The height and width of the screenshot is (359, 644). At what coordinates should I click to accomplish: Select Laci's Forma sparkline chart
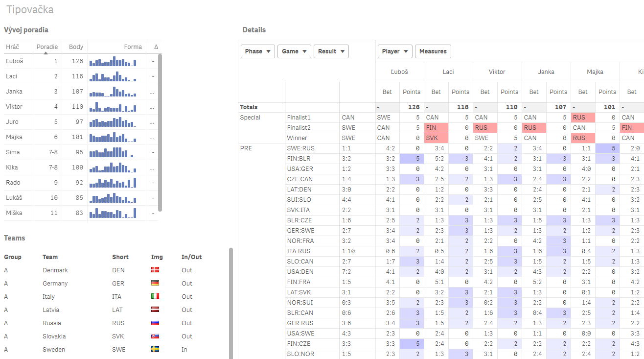pyautogui.click(x=113, y=76)
